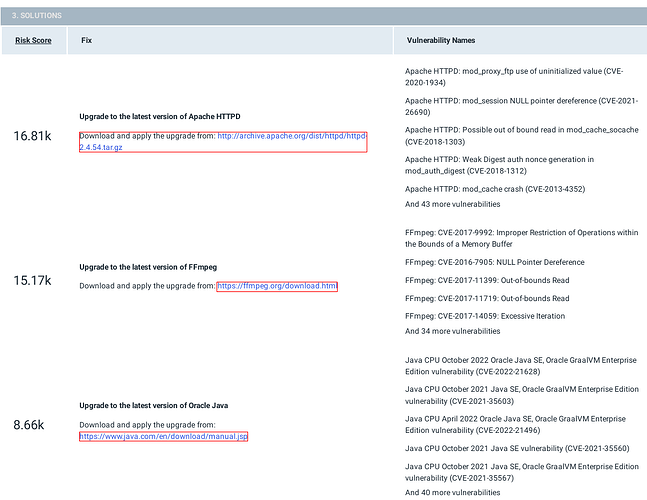The height and width of the screenshot is (500, 647).
Task: Click 'Upgrade to the latest version of Oracle Java'
Action: coord(153,406)
